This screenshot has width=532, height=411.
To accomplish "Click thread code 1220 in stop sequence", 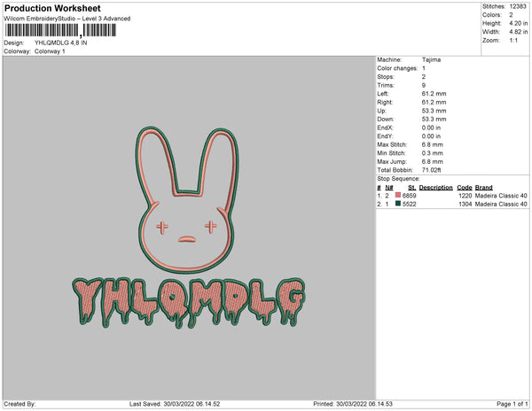I will (465, 196).
